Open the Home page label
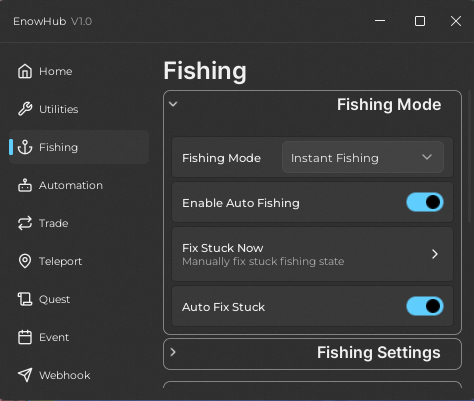The width and height of the screenshot is (474, 401). pyautogui.click(x=55, y=71)
